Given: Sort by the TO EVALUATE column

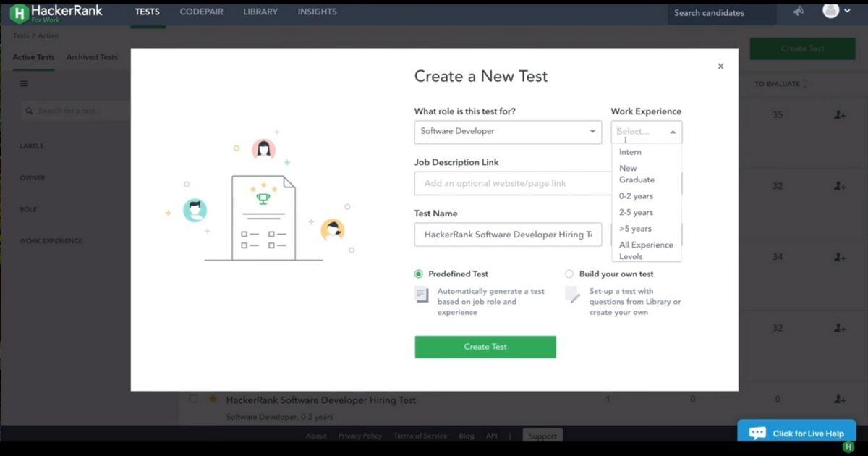Looking at the screenshot, I should [780, 84].
